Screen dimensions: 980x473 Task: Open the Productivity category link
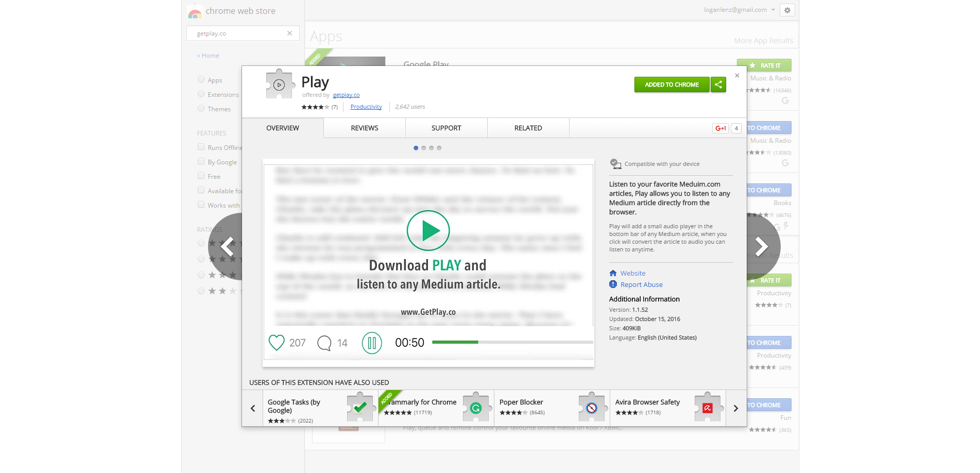click(366, 107)
